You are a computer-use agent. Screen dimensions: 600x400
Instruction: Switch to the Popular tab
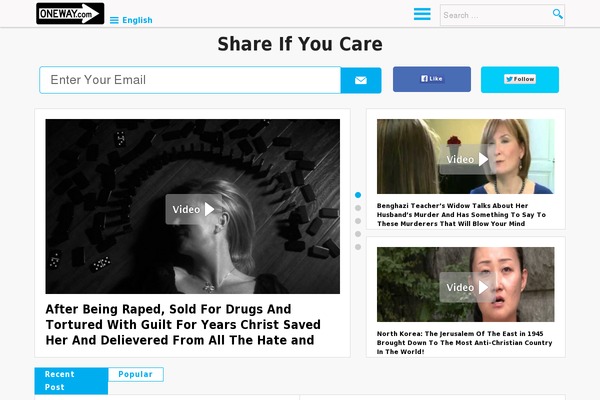pyautogui.click(x=135, y=374)
